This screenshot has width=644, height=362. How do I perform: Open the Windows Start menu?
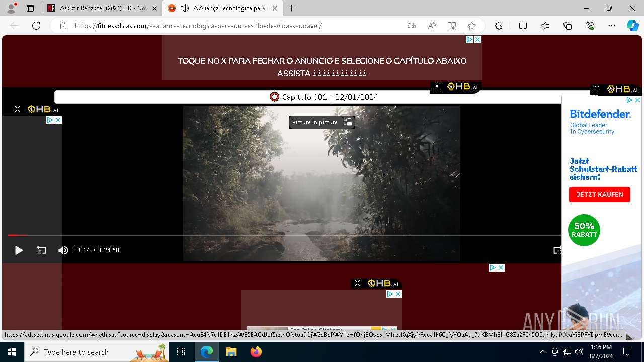click(x=12, y=352)
